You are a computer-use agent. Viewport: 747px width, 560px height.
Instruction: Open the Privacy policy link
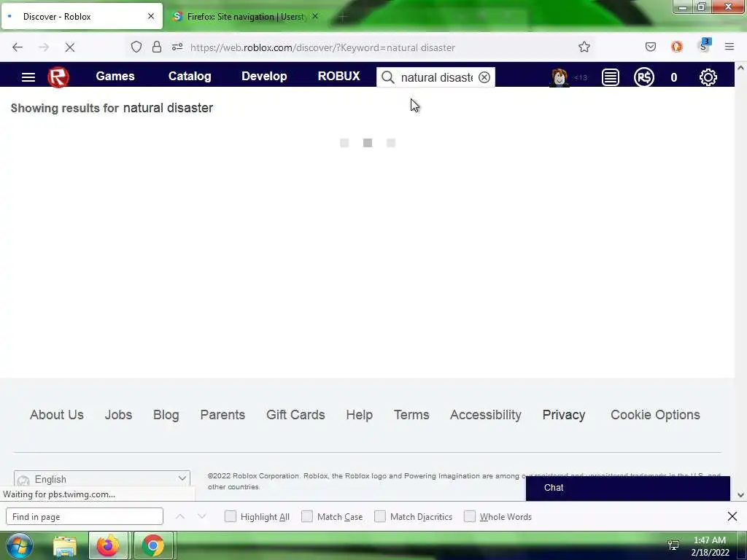[x=564, y=415]
